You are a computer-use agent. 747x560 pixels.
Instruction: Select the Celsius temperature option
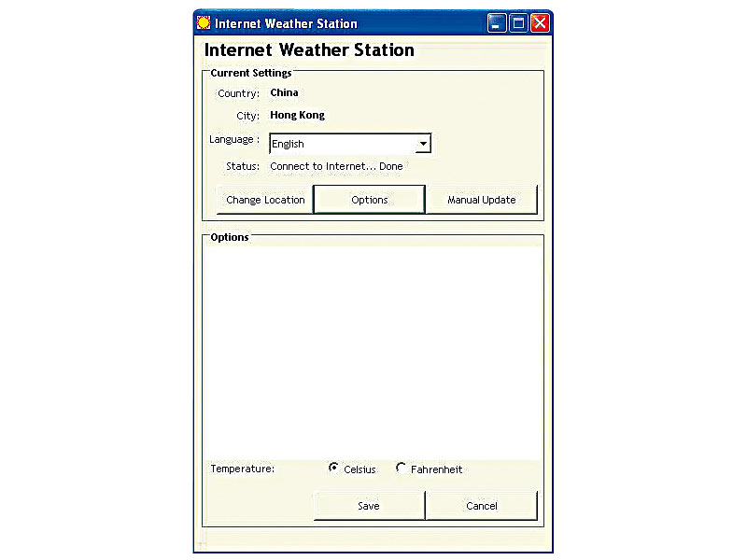[x=333, y=469]
